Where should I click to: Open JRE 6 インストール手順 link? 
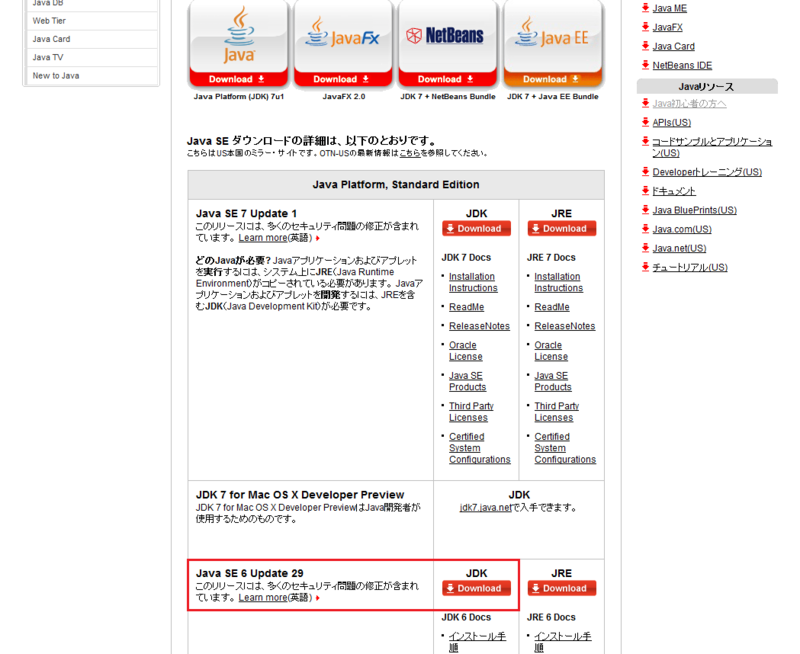point(562,642)
